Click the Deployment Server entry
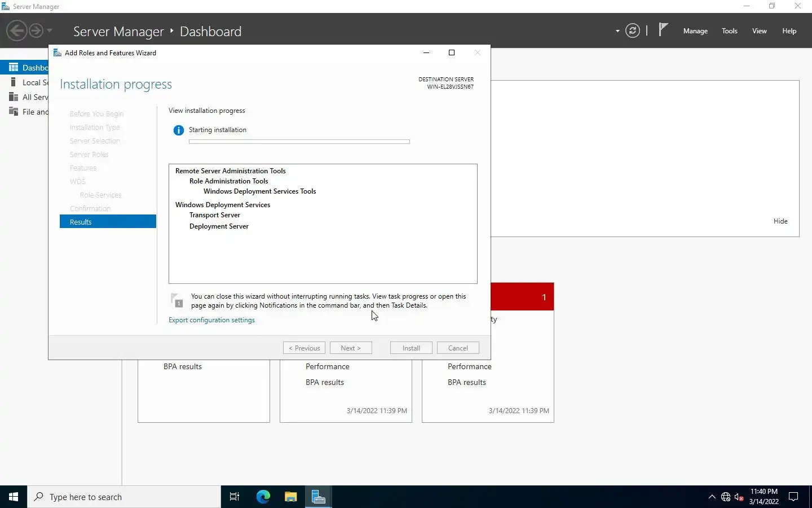The width and height of the screenshot is (812, 508). click(219, 226)
